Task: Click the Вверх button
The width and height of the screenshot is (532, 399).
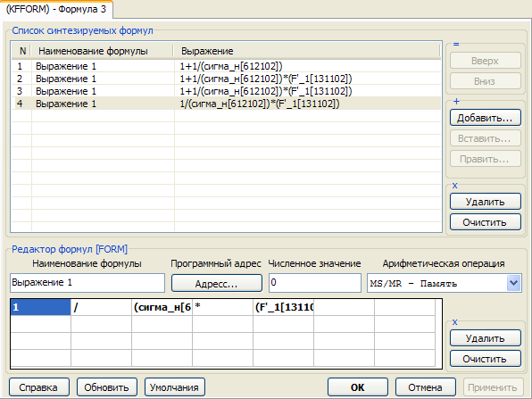Action: tap(486, 61)
